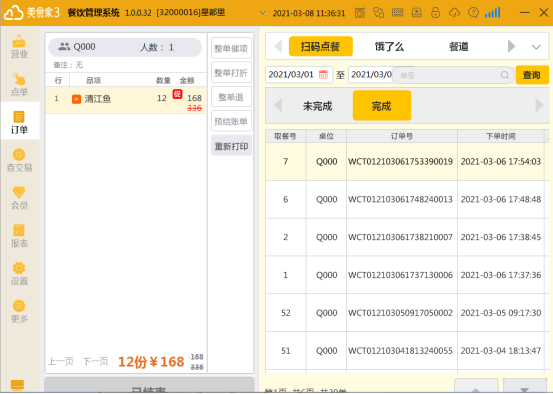Viewport: 553px width, 394px height.
Task: Click the red 促 promotion badge
Action: click(x=177, y=94)
